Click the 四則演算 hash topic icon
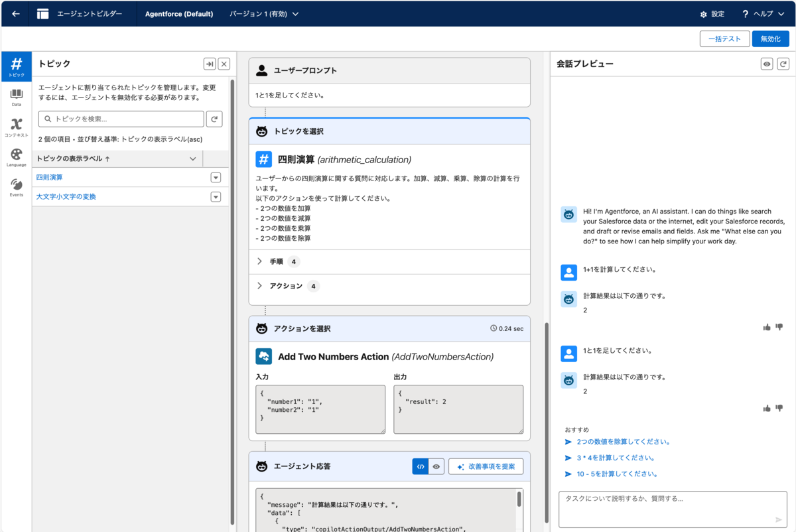Screen dimensions: 796x532 click(x=264, y=159)
